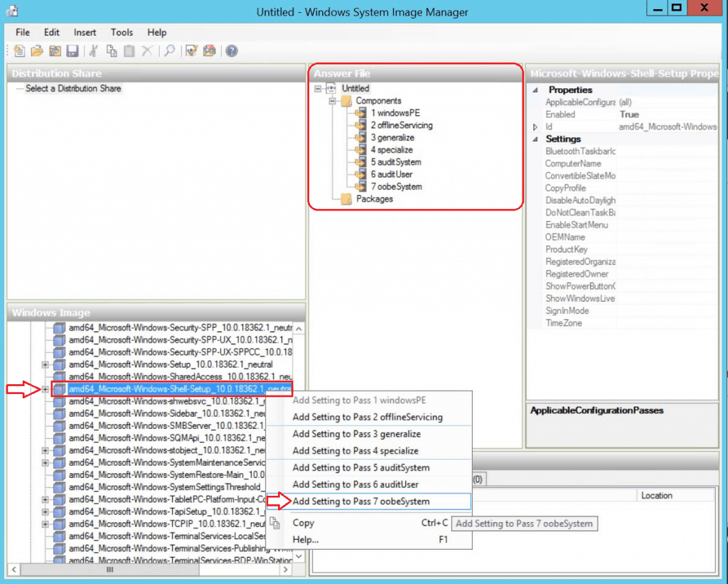
Task: Click the Location column header
Action: click(675, 496)
